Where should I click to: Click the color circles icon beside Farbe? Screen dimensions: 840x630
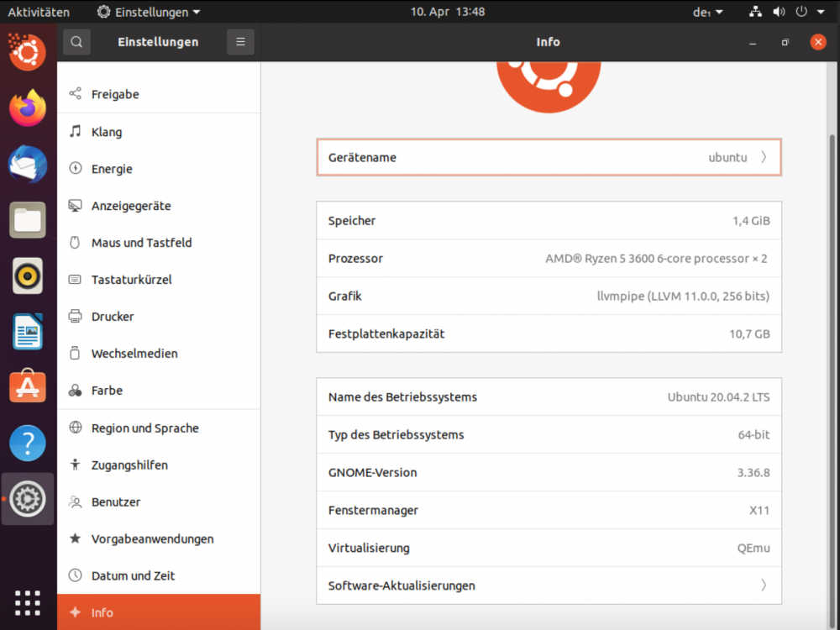pyautogui.click(x=75, y=390)
